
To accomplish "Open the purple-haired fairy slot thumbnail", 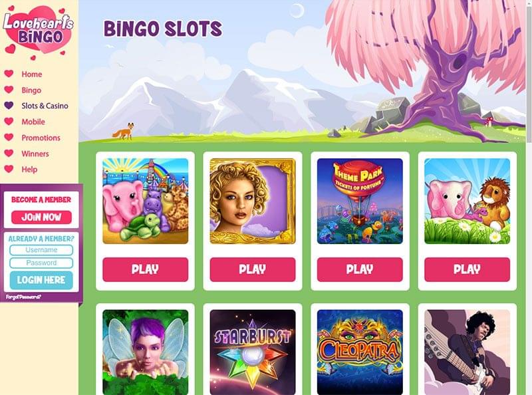I will click(x=145, y=352).
